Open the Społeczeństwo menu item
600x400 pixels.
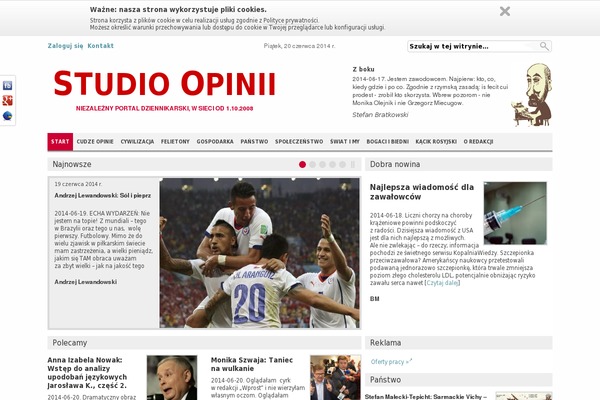(299, 142)
